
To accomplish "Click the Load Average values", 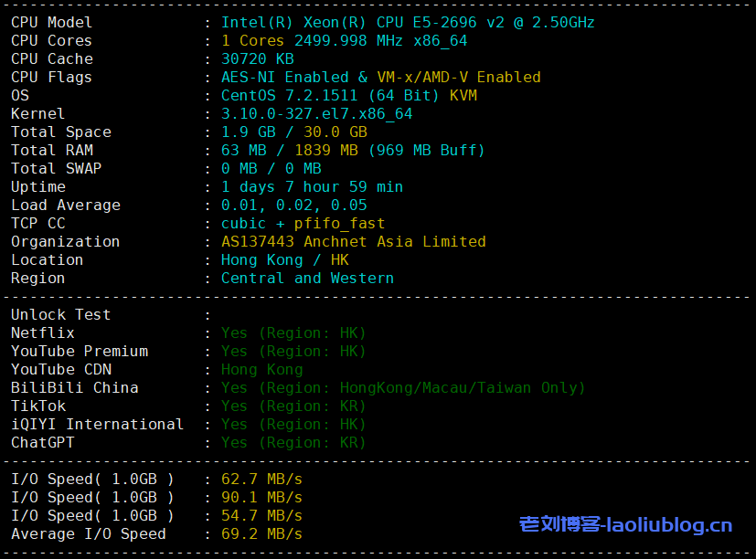I will pyautogui.click(x=293, y=205).
